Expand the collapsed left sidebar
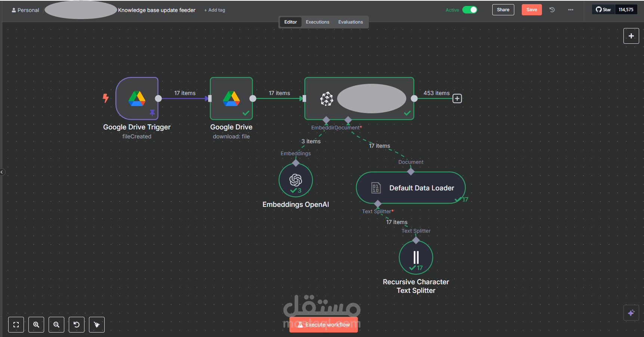This screenshot has height=337, width=644. pos(2,172)
